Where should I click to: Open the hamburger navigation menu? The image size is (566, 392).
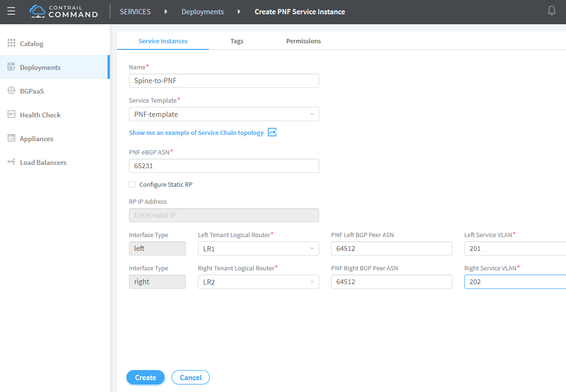11,11
